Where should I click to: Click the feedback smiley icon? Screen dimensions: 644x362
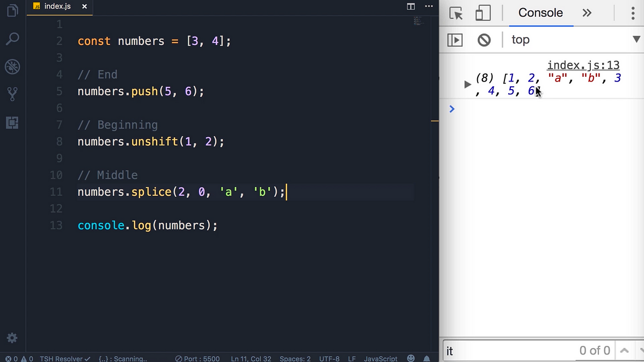pos(411,358)
